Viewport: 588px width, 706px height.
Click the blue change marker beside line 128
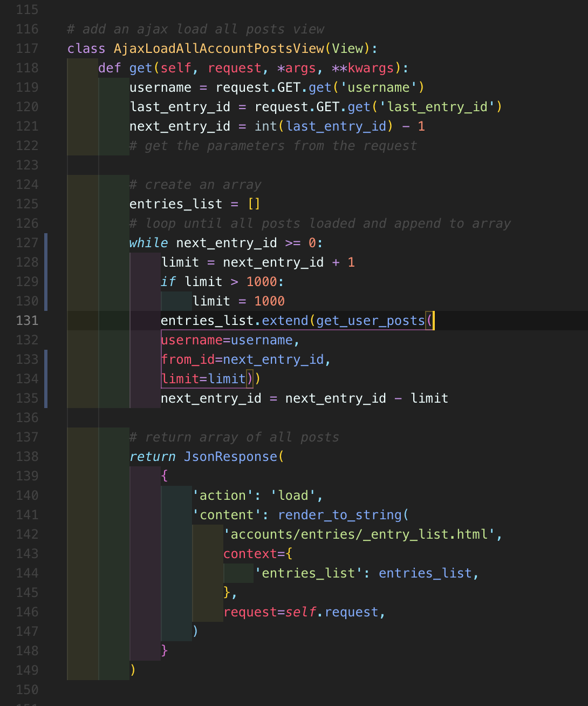pos(46,262)
